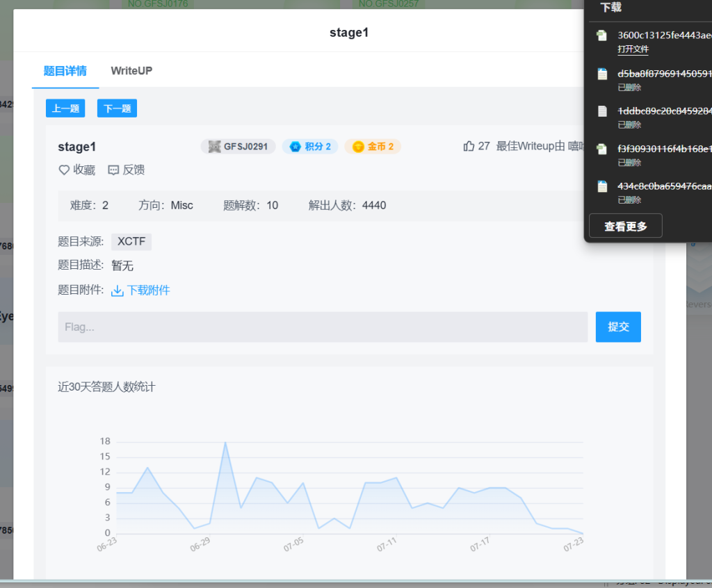
Task: Click the file icon of deleted d5ba8f download
Action: pyautogui.click(x=602, y=74)
